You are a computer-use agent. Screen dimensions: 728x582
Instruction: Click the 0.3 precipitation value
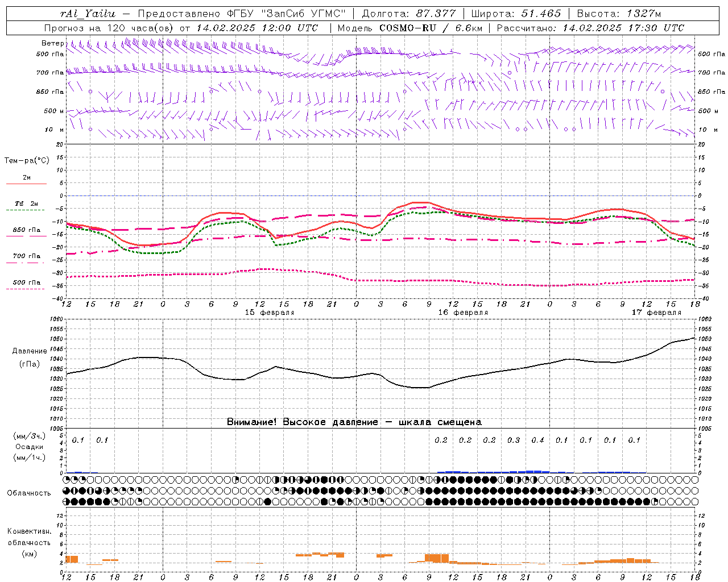(514, 440)
